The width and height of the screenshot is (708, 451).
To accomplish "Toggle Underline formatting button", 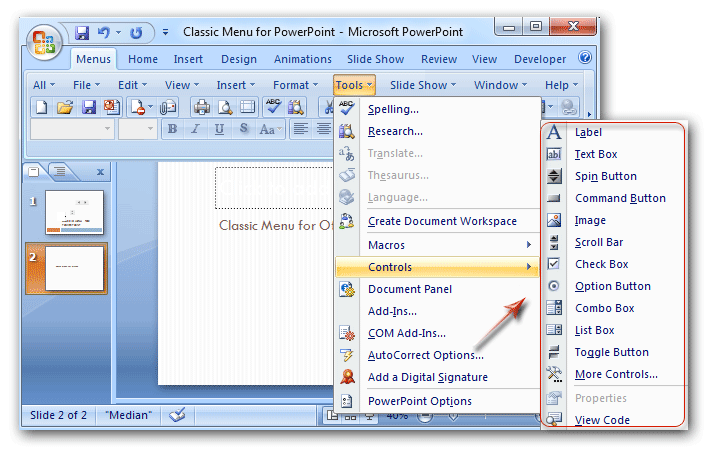I will click(219, 129).
